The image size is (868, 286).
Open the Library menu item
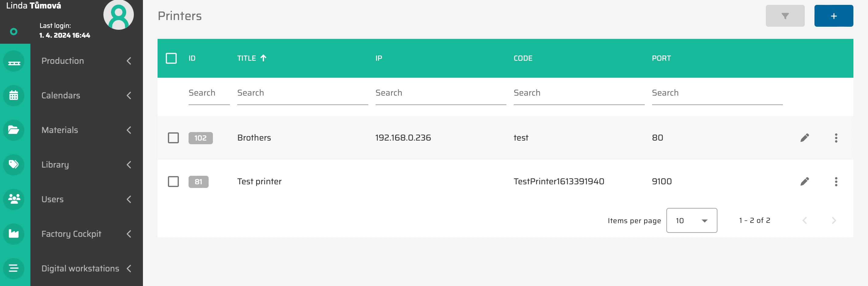tap(55, 165)
